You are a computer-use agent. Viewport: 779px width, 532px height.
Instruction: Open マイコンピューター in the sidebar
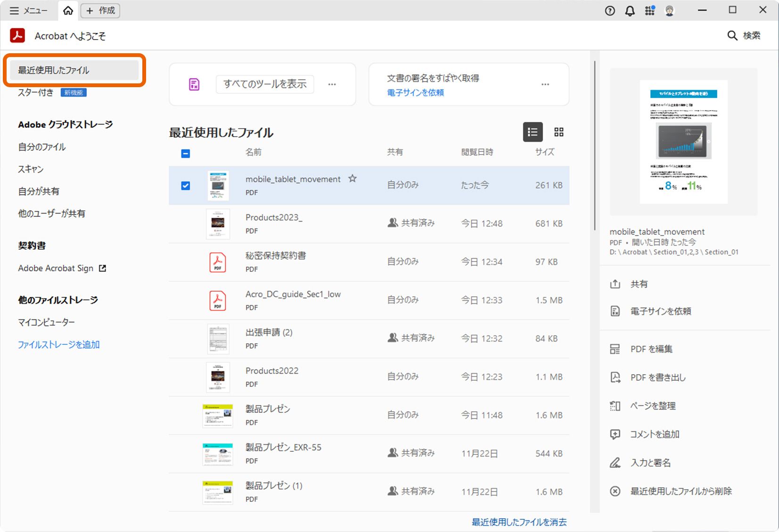coord(47,322)
